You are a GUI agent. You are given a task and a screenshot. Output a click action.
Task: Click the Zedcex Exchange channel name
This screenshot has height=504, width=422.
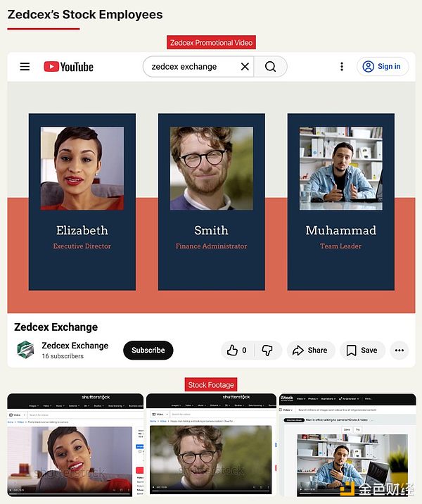tap(75, 346)
